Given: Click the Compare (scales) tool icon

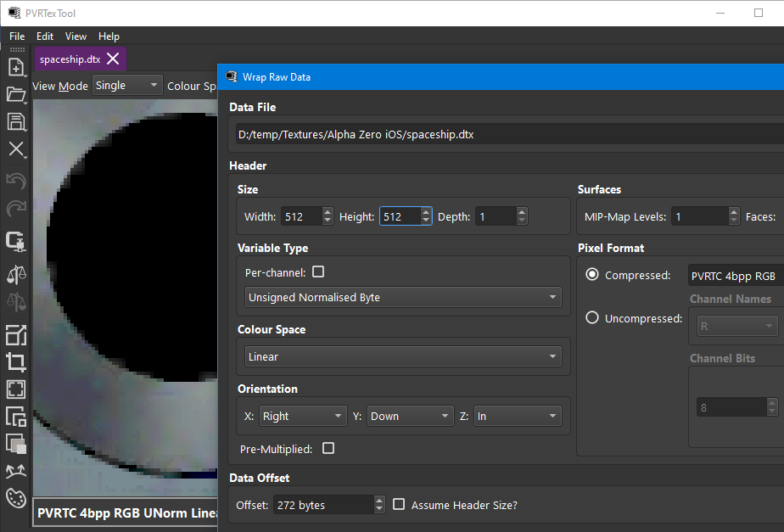Looking at the screenshot, I should pyautogui.click(x=15, y=273).
